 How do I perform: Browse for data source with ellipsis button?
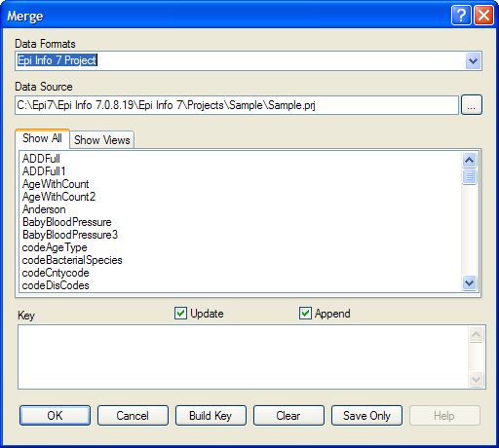click(472, 105)
